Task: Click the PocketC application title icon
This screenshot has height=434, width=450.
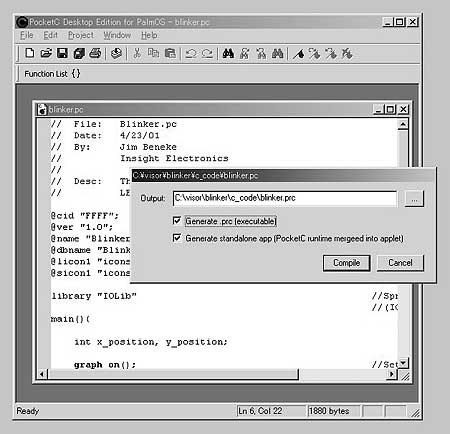Action: point(22,22)
